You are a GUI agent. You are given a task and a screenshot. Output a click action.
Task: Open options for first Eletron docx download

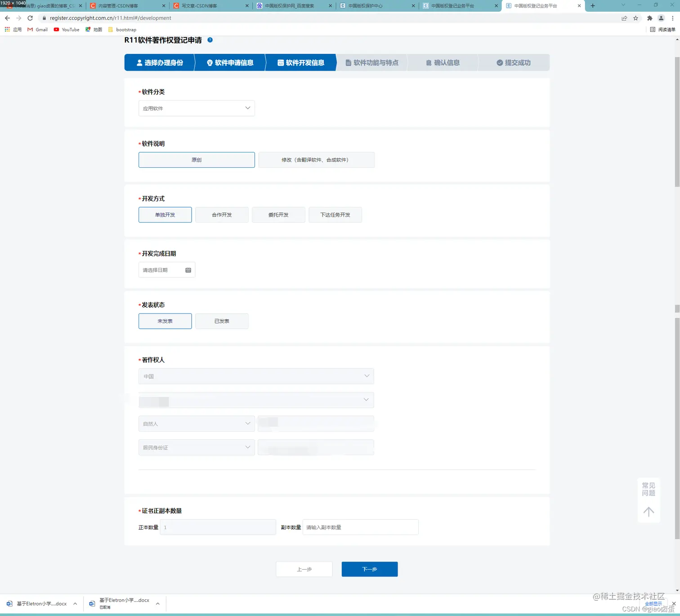(75, 604)
